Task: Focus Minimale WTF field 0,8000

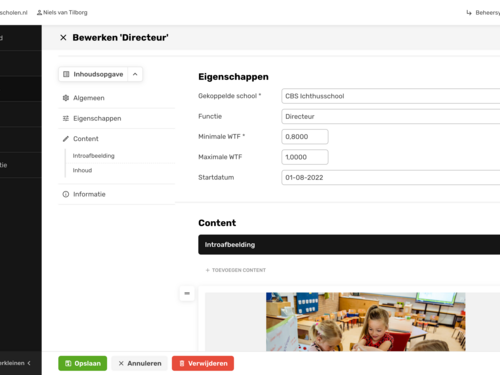Action: (x=305, y=137)
